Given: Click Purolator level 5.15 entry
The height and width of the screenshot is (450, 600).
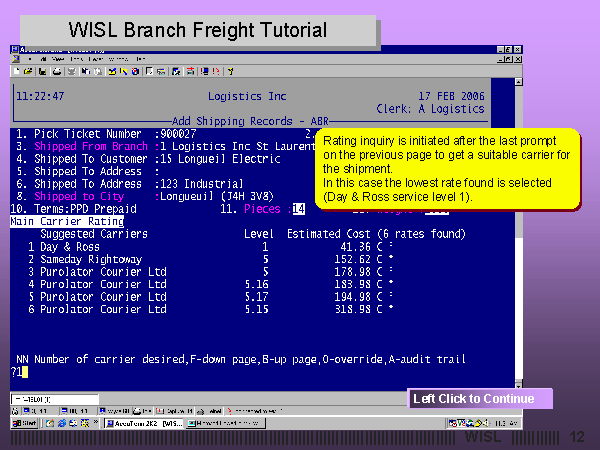Looking at the screenshot, I should (257, 309).
